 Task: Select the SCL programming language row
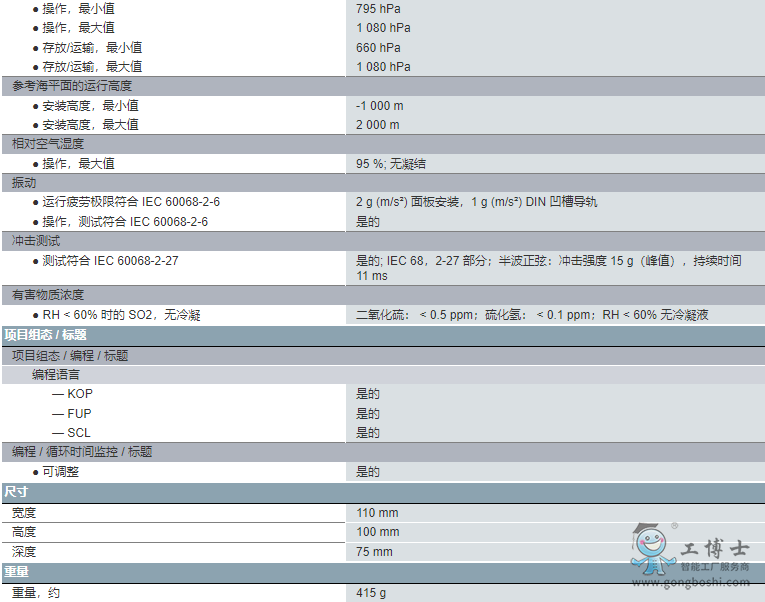pyautogui.click(x=78, y=433)
